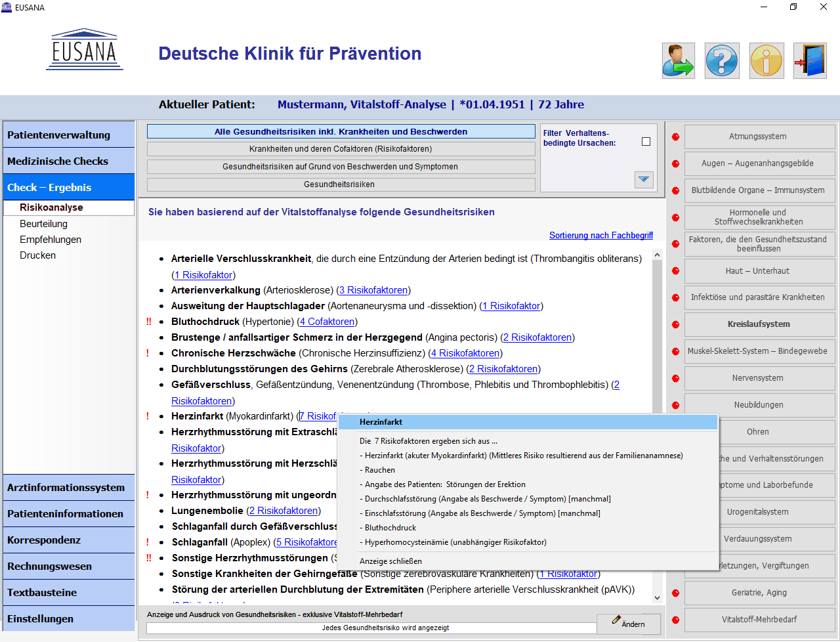Open Einstellungen section
This screenshot has width=840, height=642.
(x=69, y=618)
